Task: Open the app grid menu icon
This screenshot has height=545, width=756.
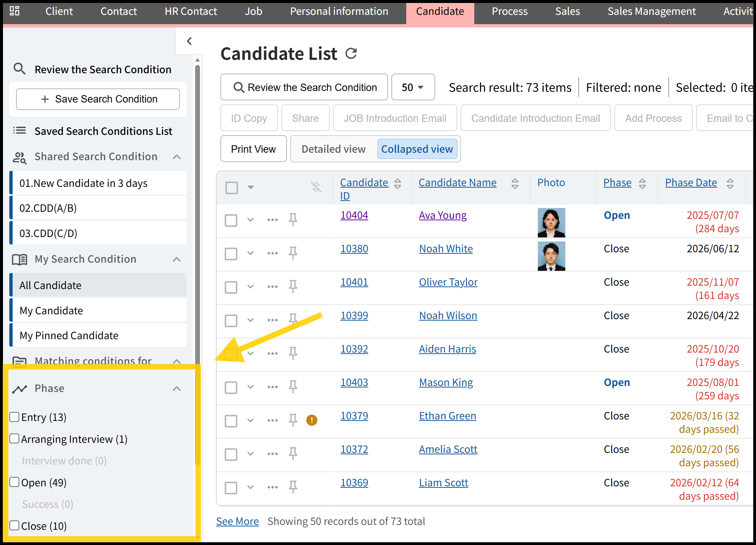Action: (x=14, y=11)
